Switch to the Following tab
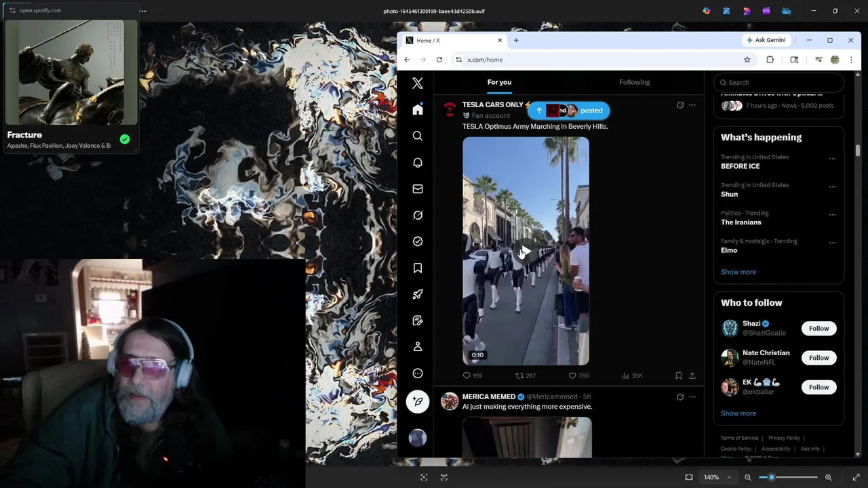The height and width of the screenshot is (488, 868). pos(634,82)
